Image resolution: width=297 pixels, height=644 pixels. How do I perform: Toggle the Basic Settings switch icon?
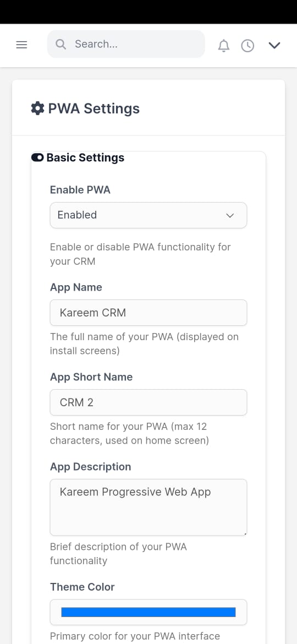[37, 158]
